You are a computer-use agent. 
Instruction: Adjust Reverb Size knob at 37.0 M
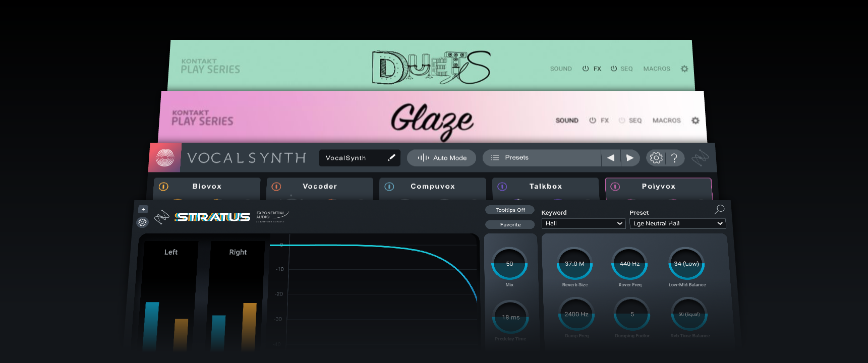pos(574,264)
